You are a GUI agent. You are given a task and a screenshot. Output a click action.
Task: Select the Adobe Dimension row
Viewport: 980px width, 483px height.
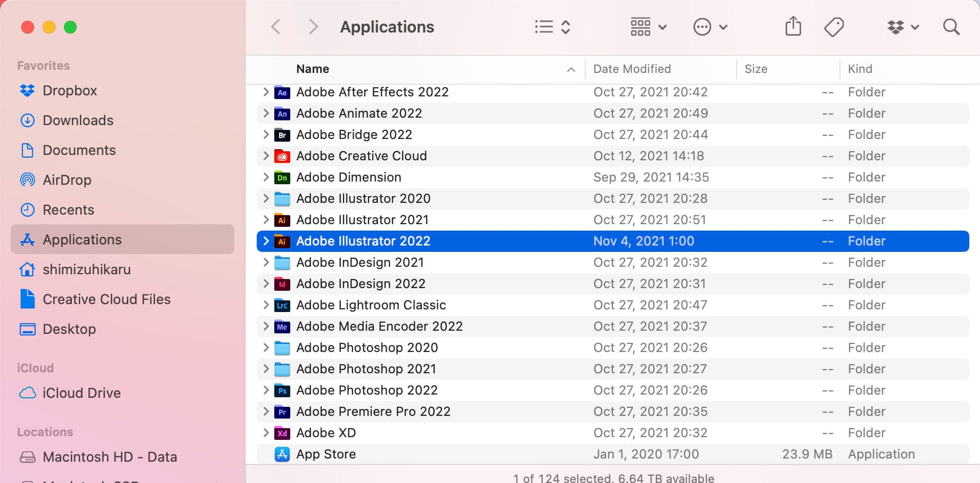click(x=349, y=177)
